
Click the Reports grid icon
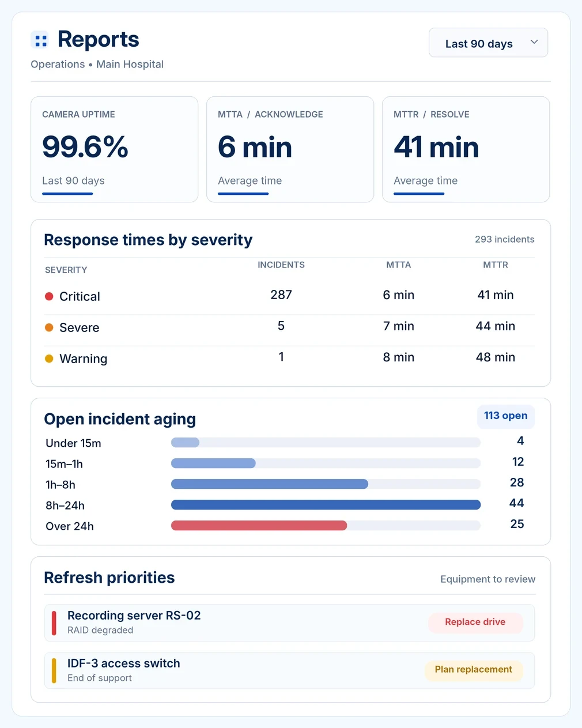pos(40,40)
